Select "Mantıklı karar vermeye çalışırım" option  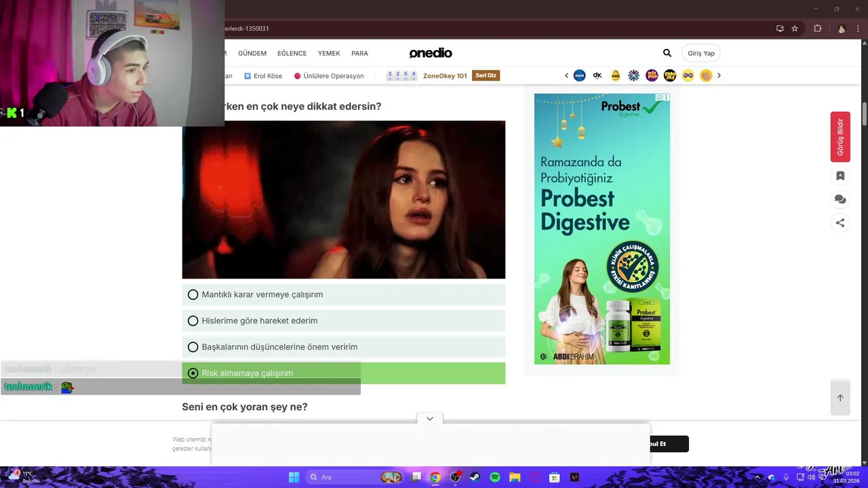coord(344,294)
